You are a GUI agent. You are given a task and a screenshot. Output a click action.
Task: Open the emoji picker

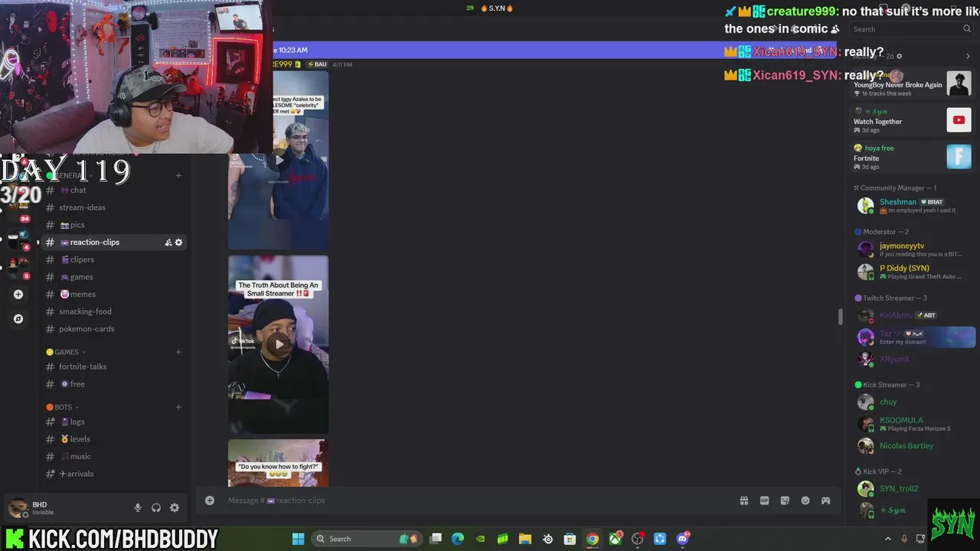click(805, 500)
